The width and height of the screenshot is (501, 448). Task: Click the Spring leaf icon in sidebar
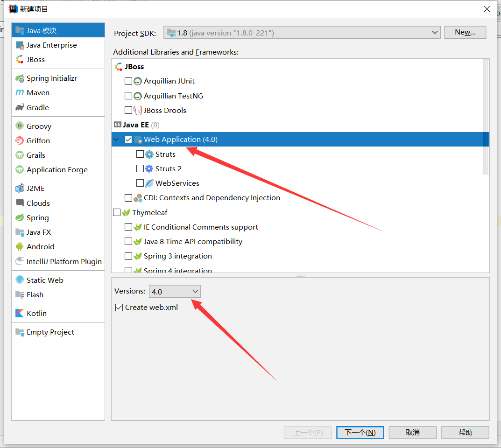(x=20, y=217)
